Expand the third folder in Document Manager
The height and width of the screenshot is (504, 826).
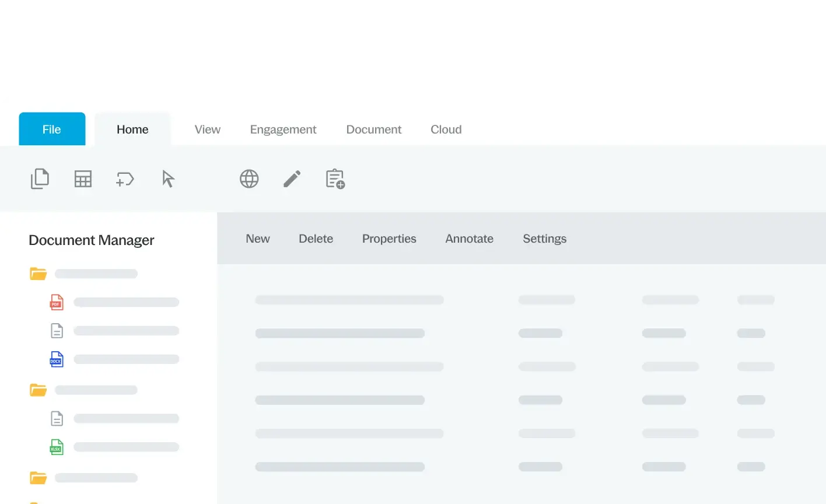click(x=38, y=478)
